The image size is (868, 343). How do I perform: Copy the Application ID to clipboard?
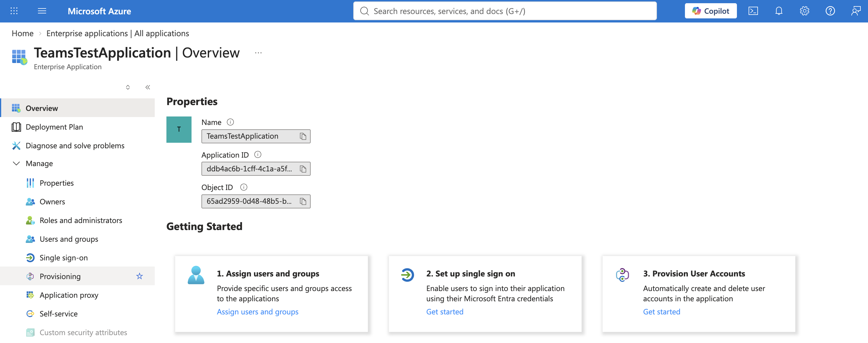303,169
